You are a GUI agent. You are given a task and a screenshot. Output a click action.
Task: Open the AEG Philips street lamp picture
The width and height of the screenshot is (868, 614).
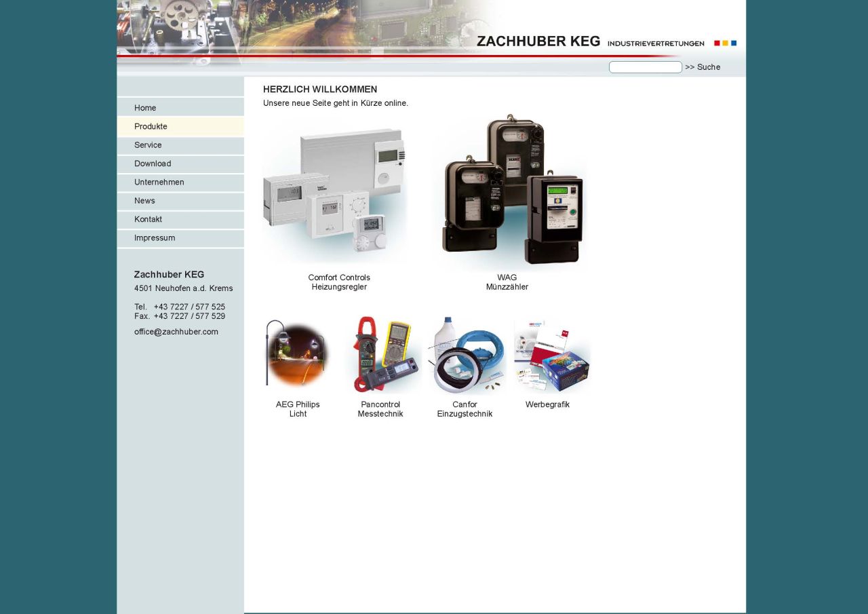297,355
